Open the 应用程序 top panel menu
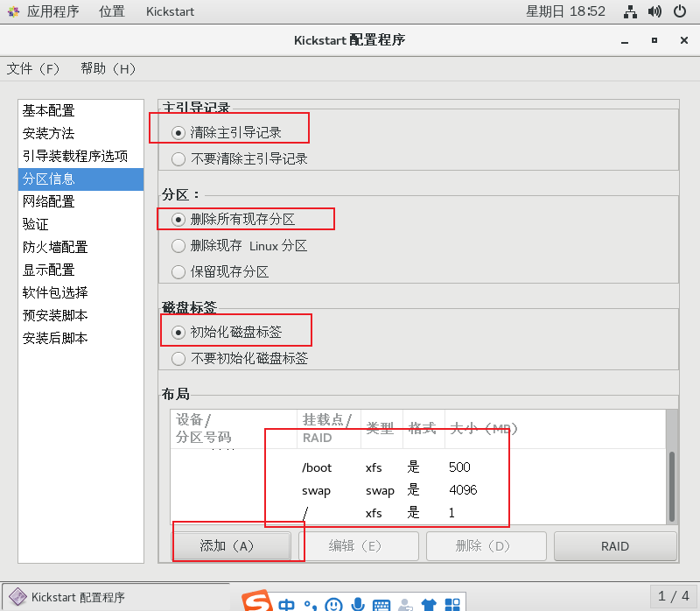This screenshot has height=611, width=700. (x=52, y=11)
